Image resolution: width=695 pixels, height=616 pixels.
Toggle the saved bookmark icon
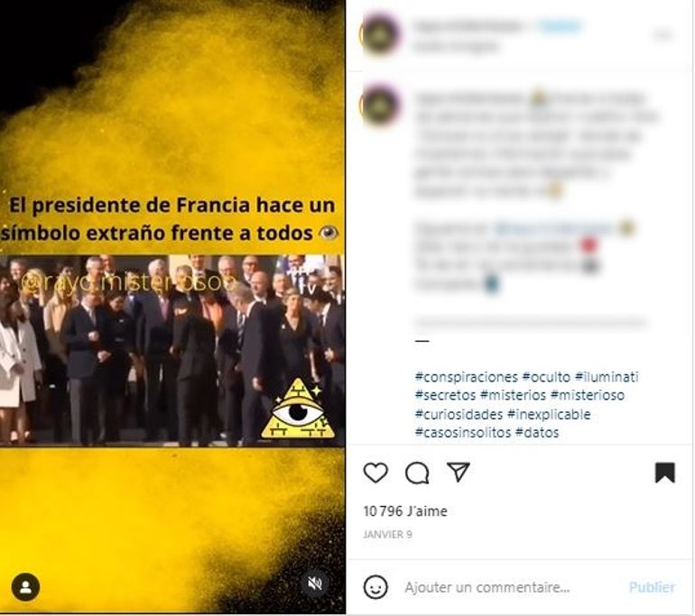click(x=665, y=473)
